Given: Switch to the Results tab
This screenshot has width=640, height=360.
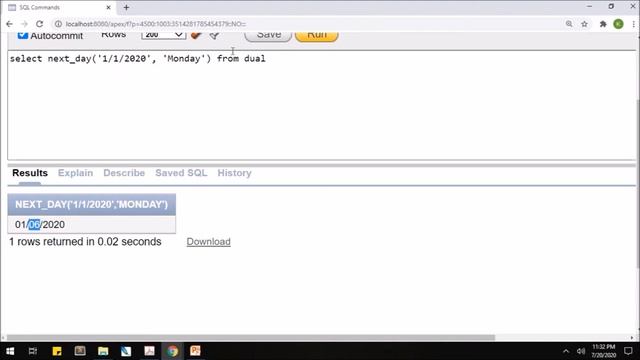Looking at the screenshot, I should 30,173.
